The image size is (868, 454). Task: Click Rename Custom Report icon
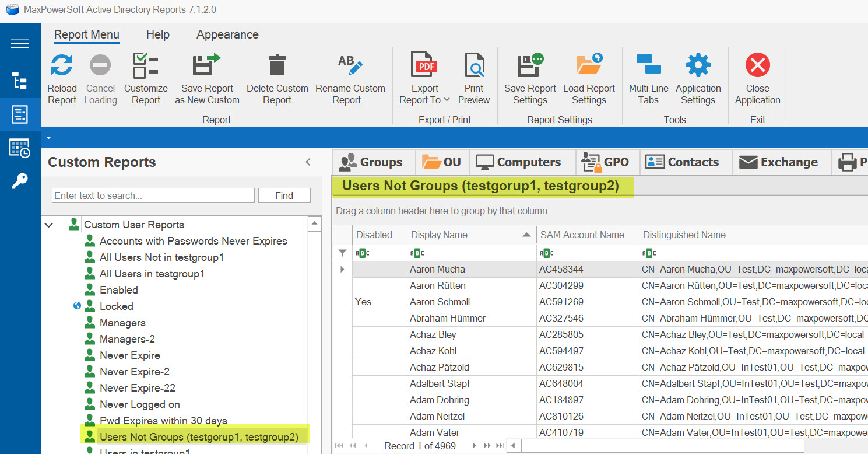coord(350,65)
